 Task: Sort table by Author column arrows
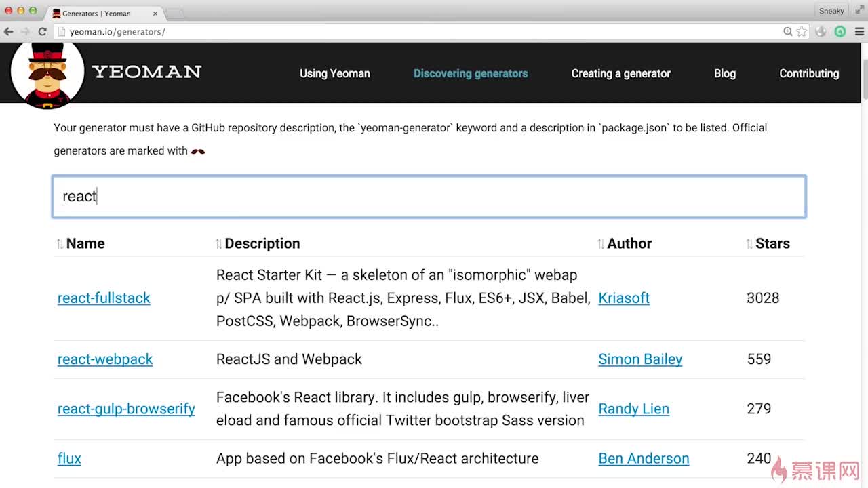[601, 244]
